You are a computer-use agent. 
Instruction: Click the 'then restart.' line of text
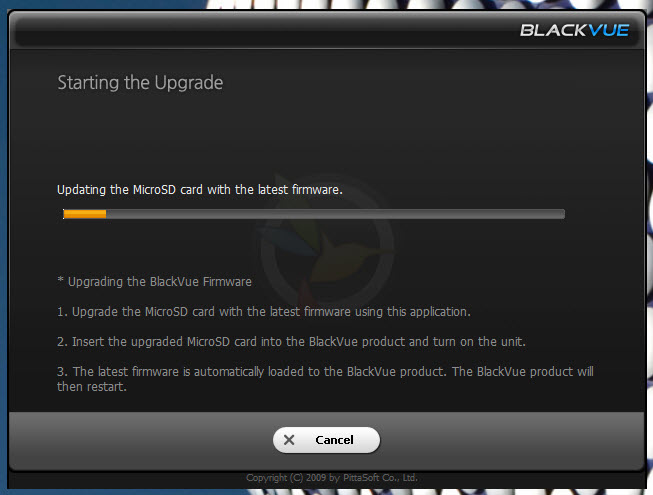(x=92, y=387)
